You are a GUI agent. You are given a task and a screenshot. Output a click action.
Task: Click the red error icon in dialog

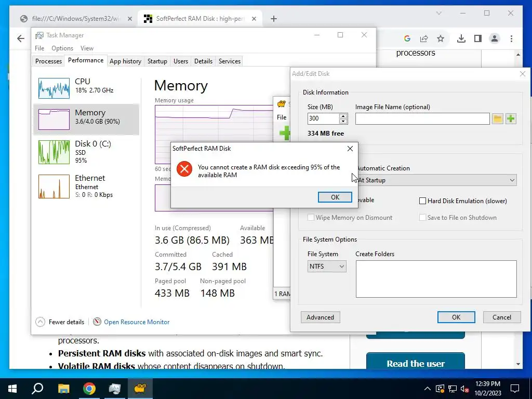coord(184,169)
